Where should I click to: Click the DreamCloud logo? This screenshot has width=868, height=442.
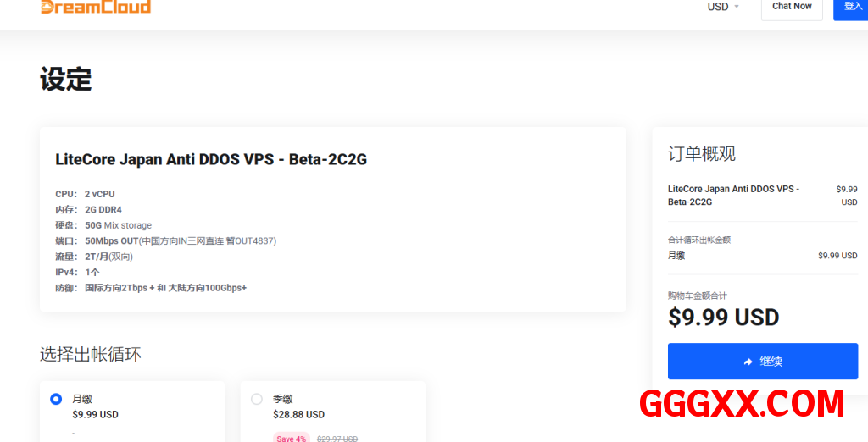click(95, 7)
